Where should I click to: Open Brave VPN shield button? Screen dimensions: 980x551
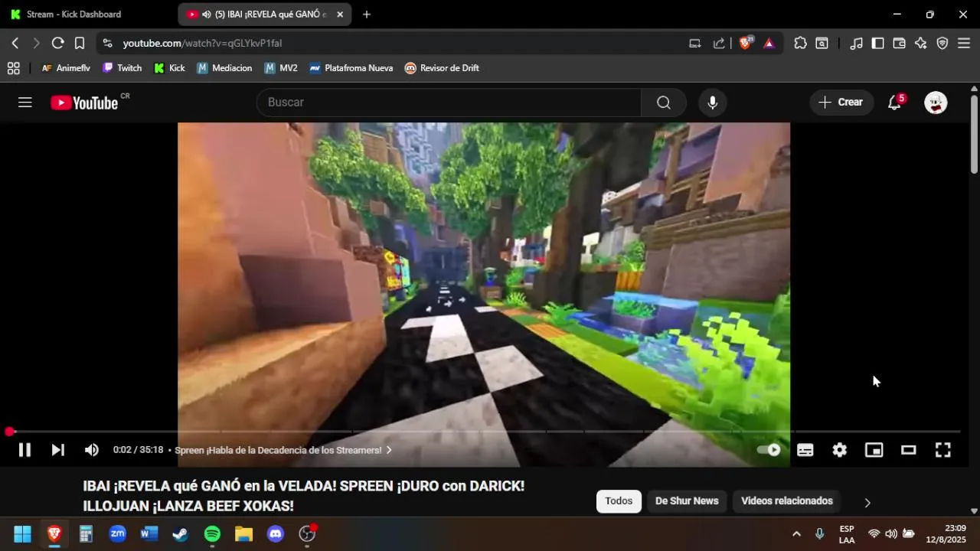[x=942, y=44]
